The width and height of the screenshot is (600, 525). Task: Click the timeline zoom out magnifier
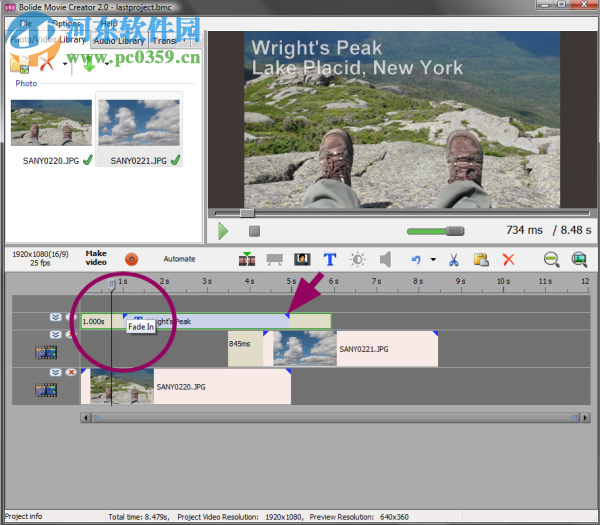551,259
